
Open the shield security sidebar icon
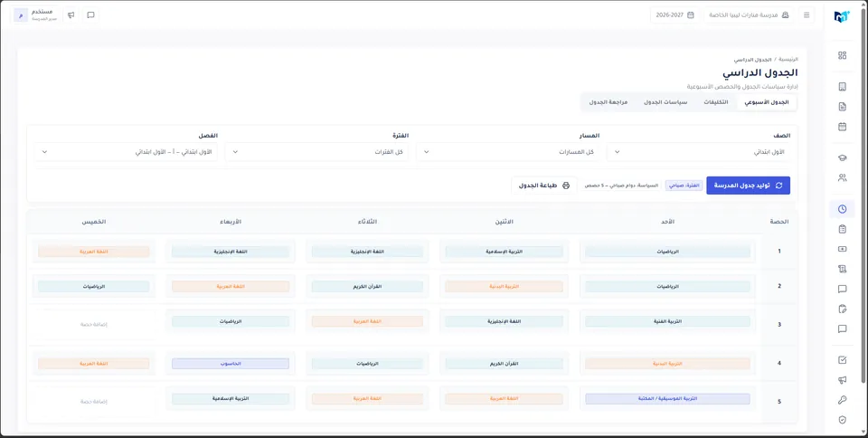[842, 420]
